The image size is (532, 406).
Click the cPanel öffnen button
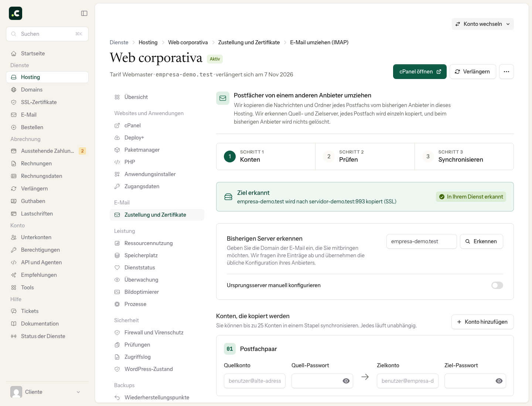420,72
